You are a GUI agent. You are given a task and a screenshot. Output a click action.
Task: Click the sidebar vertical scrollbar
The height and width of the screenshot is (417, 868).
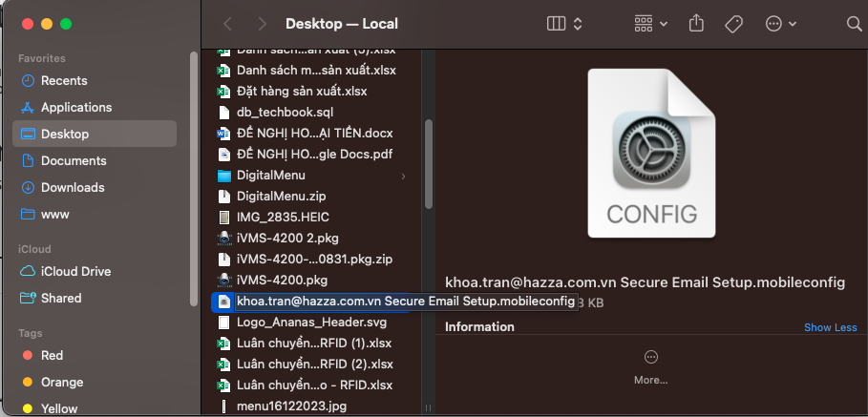pos(193,178)
